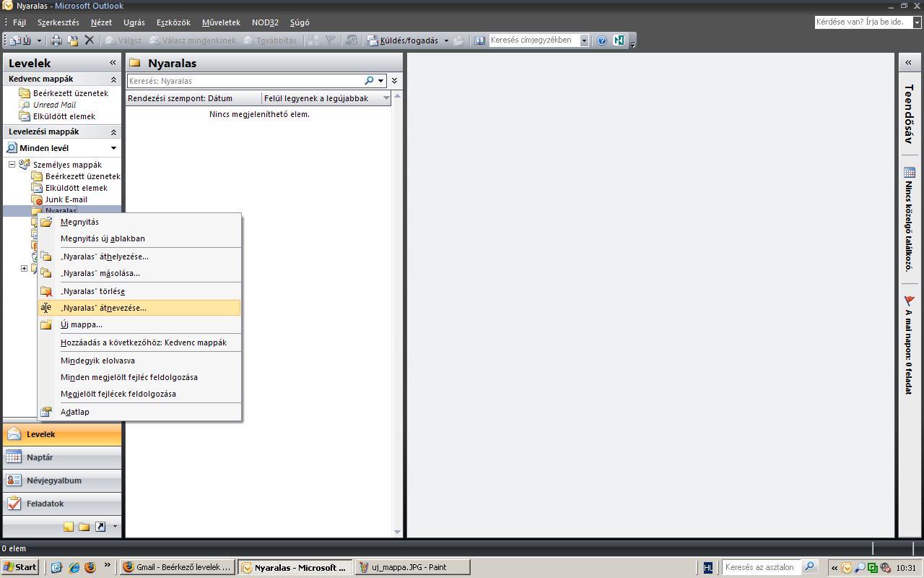Switch to the Feladatok pane
Viewport: 924px width, 578px height.
[62, 504]
